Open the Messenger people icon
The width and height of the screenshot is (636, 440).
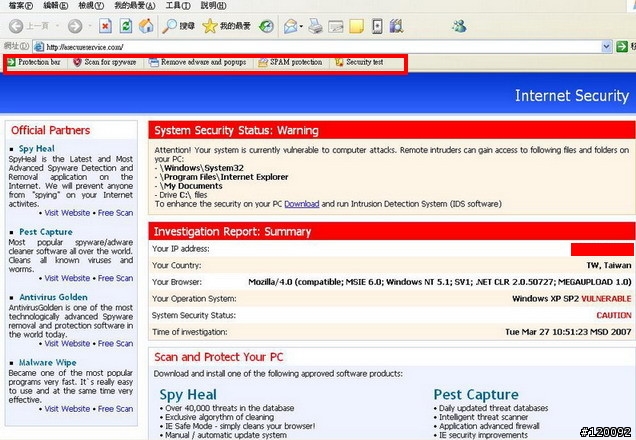tap(459, 26)
